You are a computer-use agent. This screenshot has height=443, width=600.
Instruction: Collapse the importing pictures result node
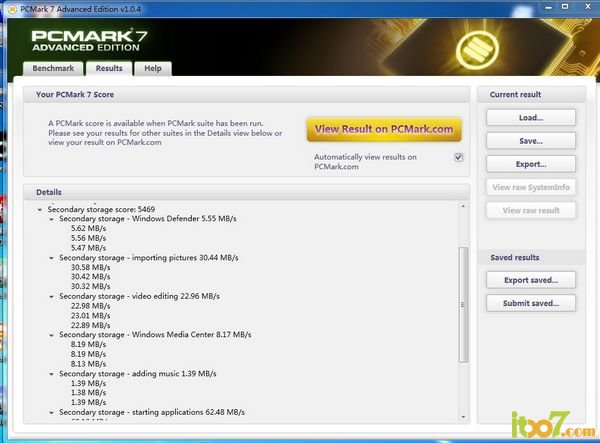(x=51, y=258)
